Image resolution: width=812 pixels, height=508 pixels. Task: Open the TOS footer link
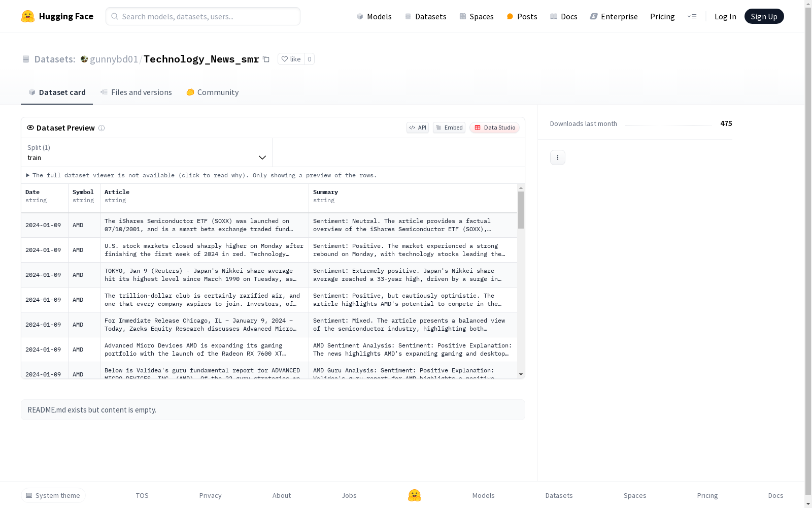pyautogui.click(x=142, y=495)
